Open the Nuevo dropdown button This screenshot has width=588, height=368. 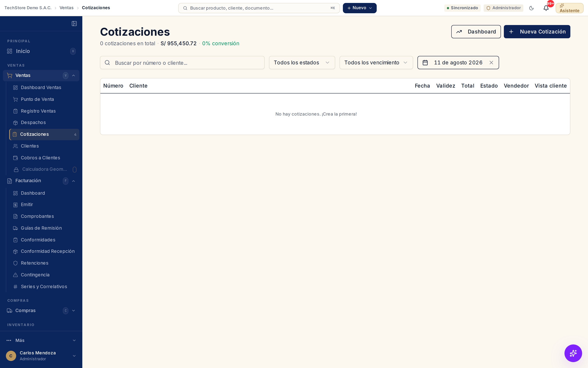pos(360,8)
